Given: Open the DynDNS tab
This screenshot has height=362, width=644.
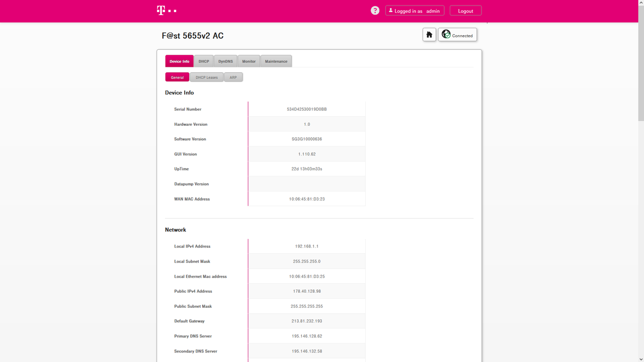Looking at the screenshot, I should [x=225, y=61].
